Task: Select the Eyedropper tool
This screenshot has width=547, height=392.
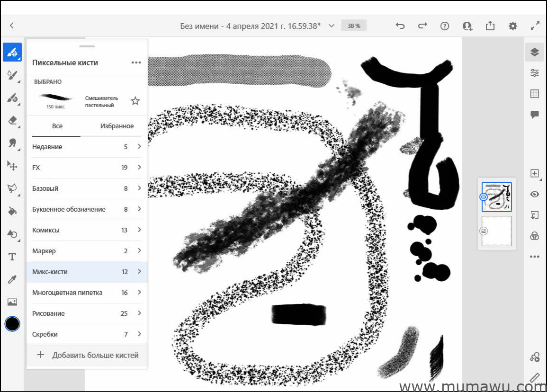Action: pyautogui.click(x=12, y=279)
